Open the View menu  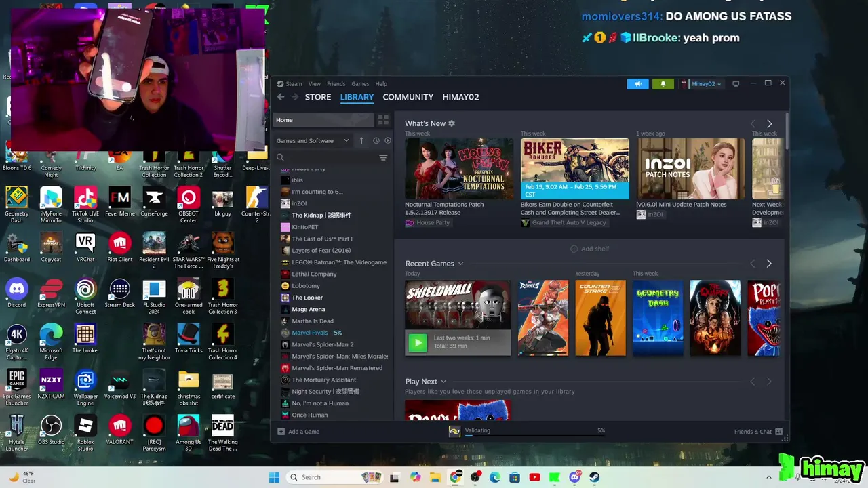(315, 84)
